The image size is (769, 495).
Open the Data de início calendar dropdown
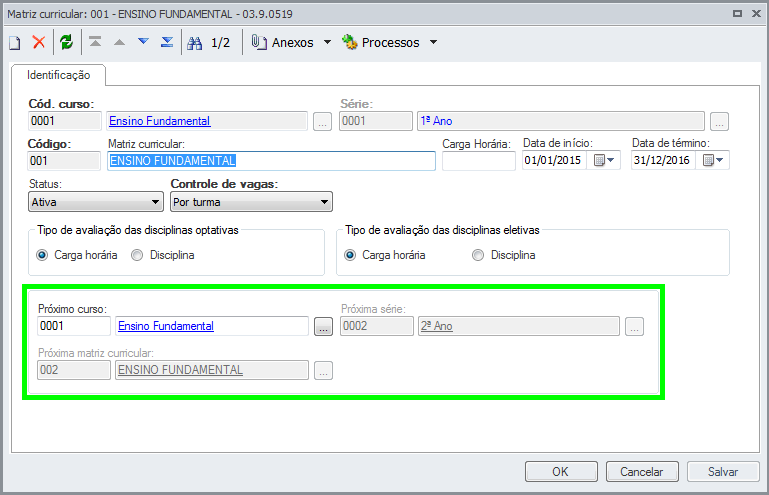tap(604, 160)
